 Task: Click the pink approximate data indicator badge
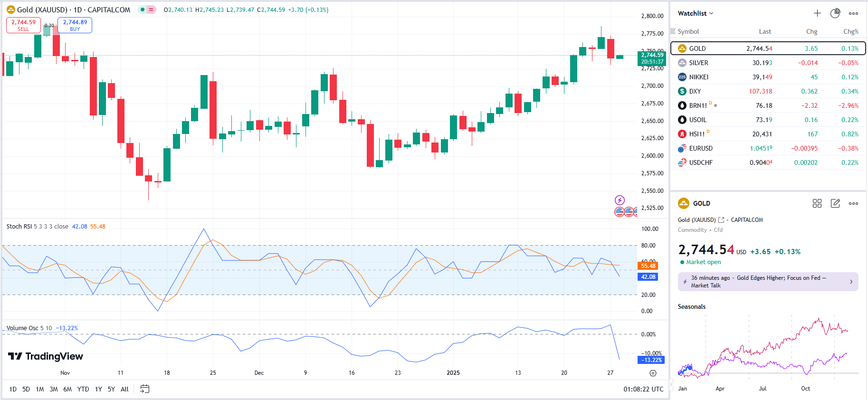tap(151, 10)
